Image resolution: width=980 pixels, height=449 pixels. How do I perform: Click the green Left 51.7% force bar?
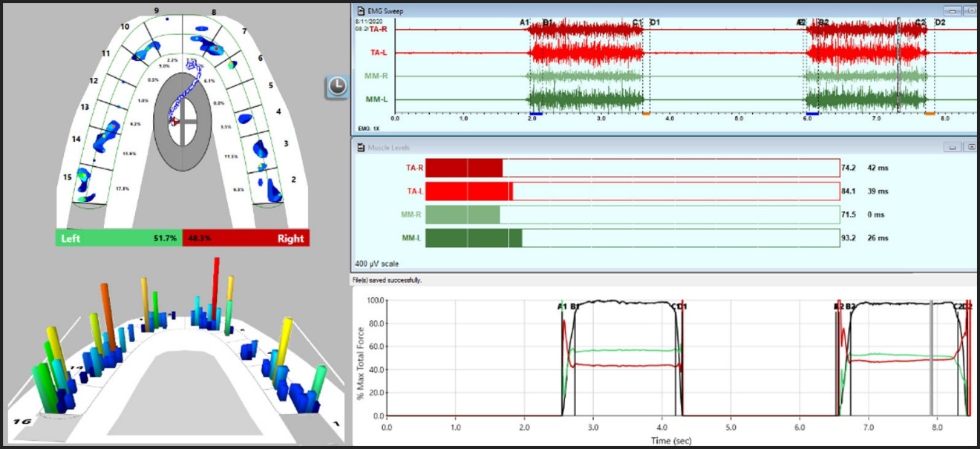[x=119, y=239]
